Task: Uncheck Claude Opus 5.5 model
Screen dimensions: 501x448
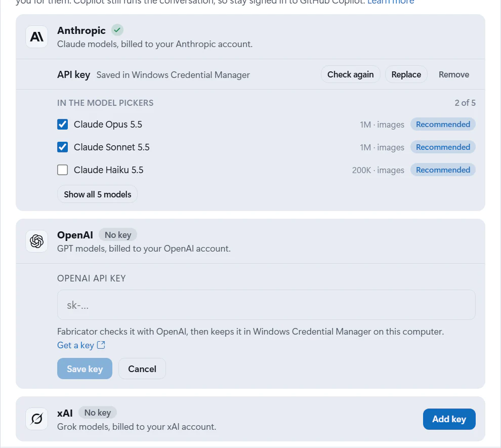Action: pyautogui.click(x=63, y=125)
